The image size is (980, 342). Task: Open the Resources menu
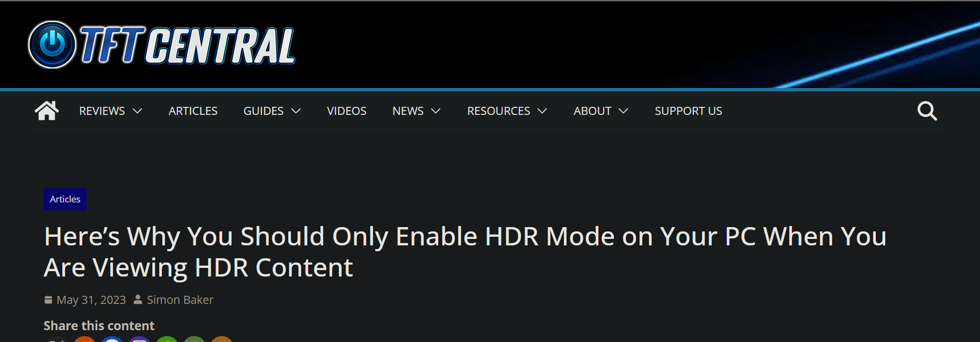(x=498, y=111)
